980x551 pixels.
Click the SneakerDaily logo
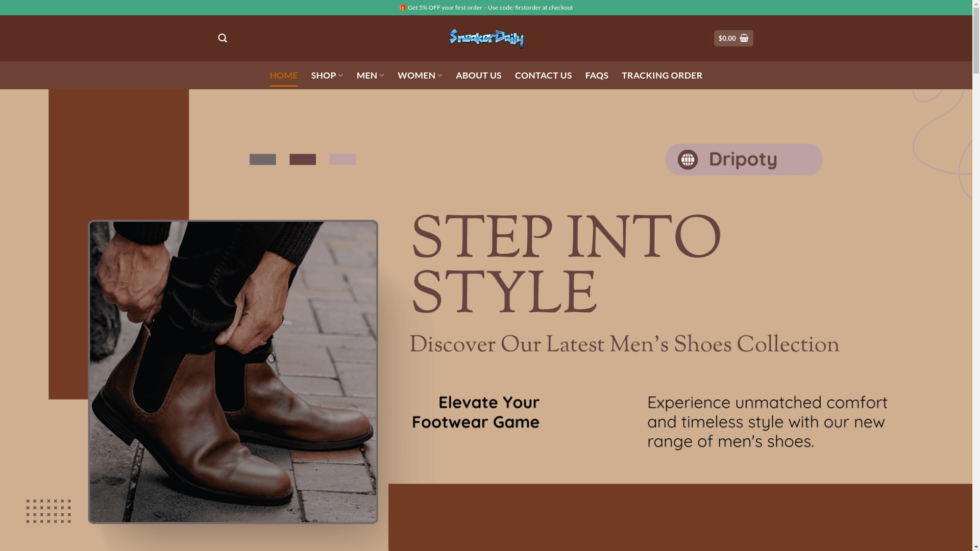pyautogui.click(x=486, y=38)
